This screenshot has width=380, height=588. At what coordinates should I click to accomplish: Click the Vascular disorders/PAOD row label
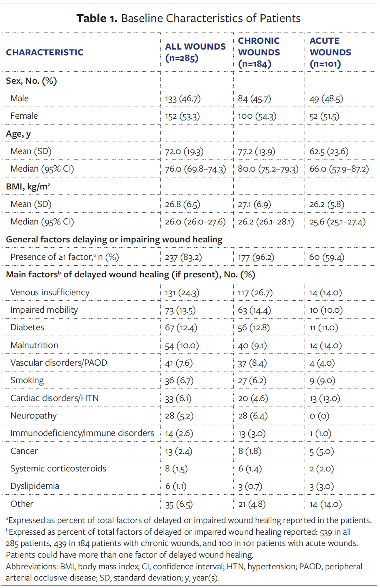[59, 363]
